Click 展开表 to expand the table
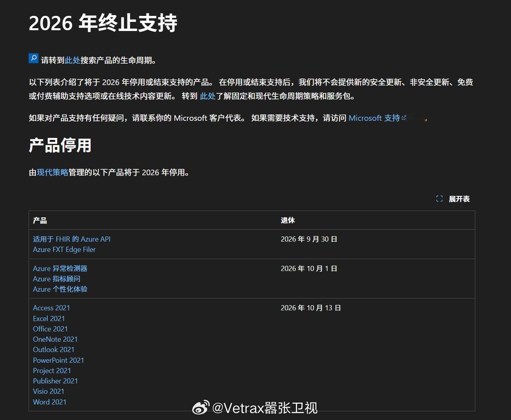Screen dimensions: 511x420 coord(459,199)
